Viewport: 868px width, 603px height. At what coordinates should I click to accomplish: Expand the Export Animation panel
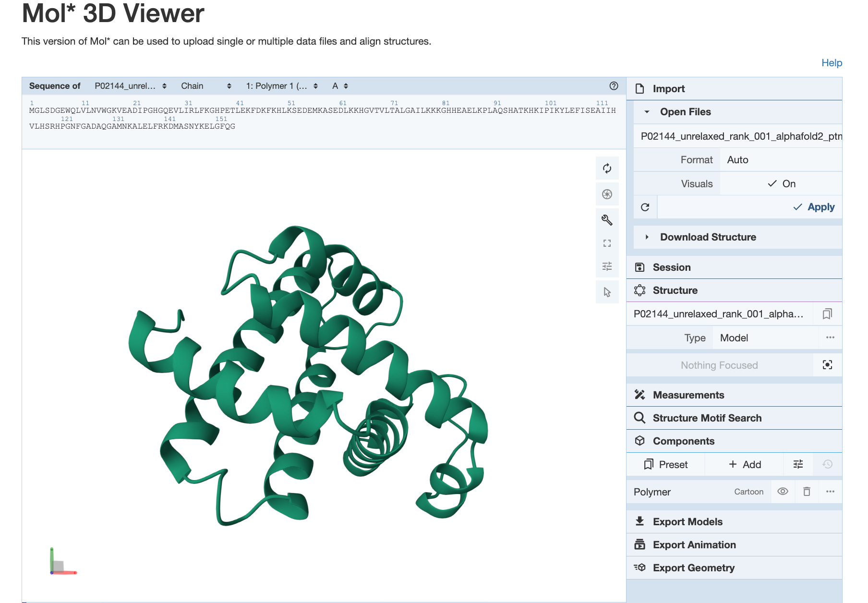click(x=735, y=544)
